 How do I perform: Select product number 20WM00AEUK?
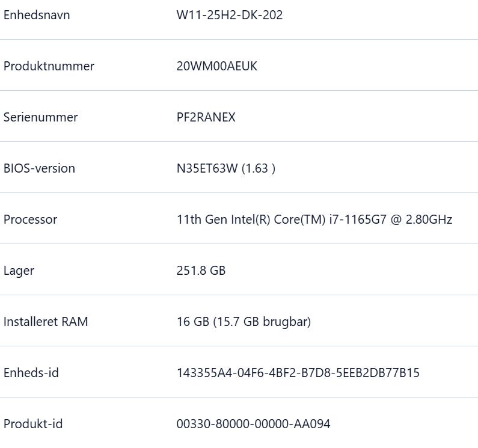(x=216, y=66)
